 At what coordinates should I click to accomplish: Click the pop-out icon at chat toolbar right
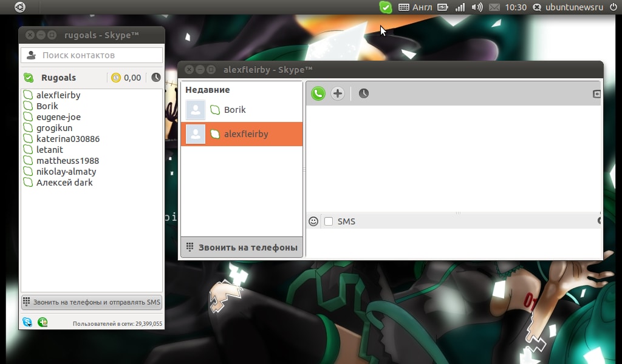tap(596, 94)
